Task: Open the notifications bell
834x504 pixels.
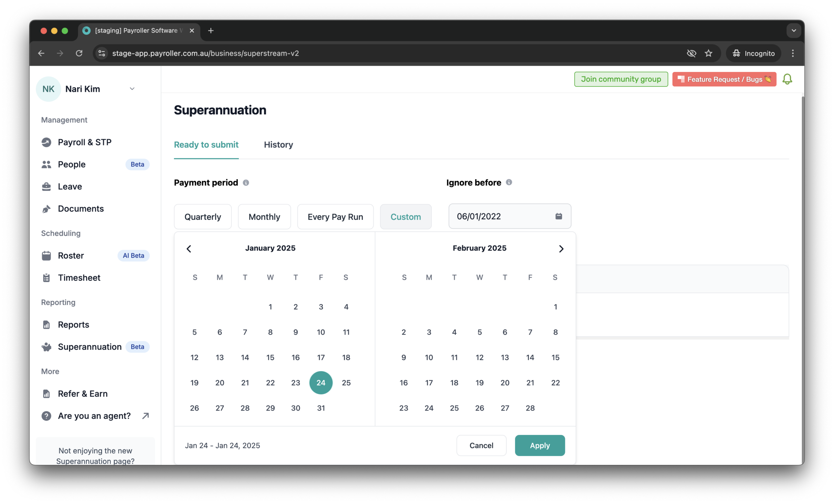Action: click(x=788, y=79)
